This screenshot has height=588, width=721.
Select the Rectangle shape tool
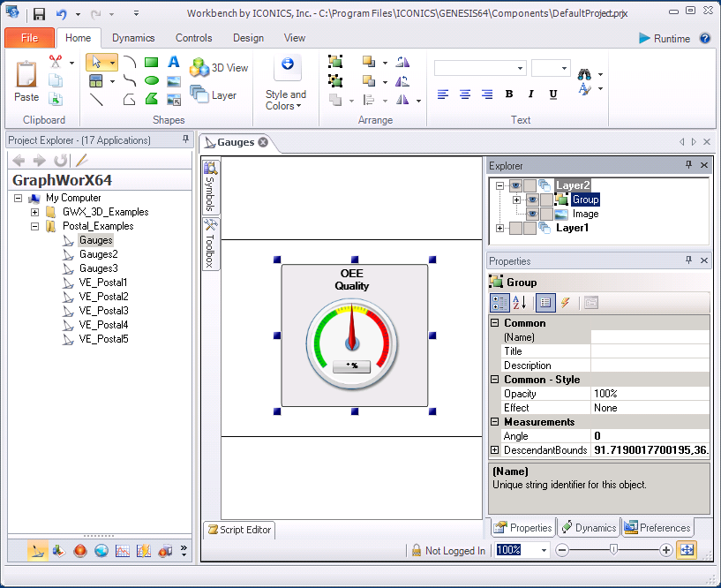pyautogui.click(x=151, y=62)
